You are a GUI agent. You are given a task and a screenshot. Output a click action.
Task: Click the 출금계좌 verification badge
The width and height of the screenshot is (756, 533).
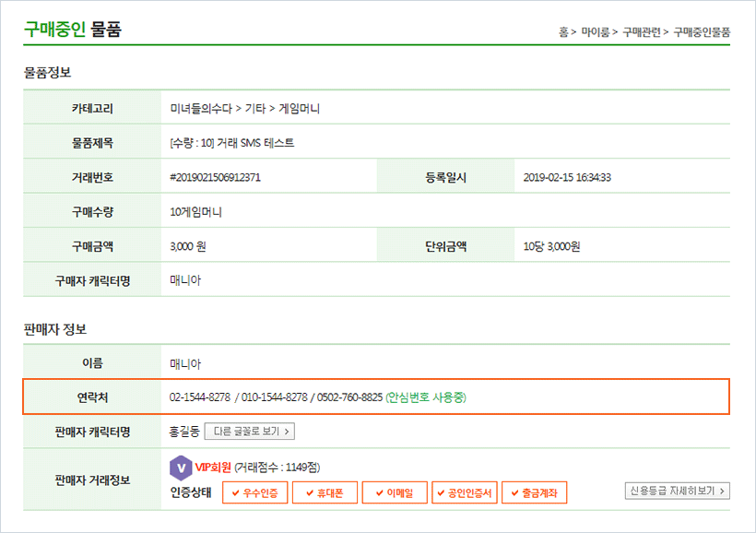535,492
